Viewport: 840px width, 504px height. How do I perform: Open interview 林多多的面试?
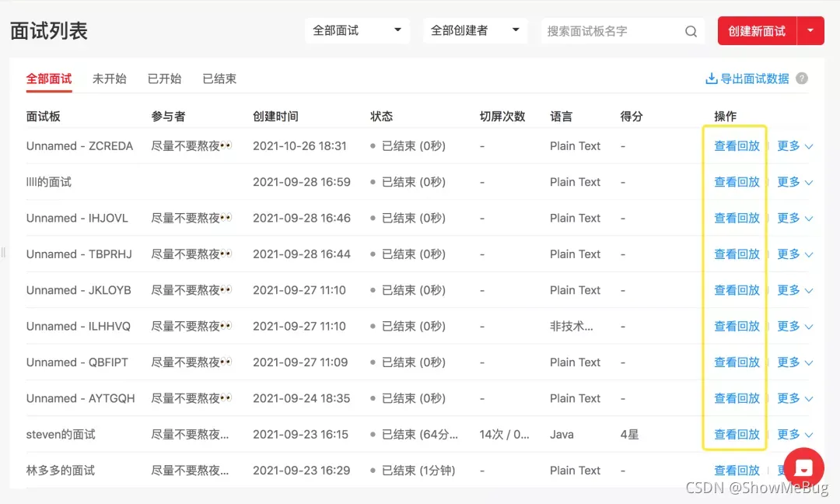click(x=61, y=471)
